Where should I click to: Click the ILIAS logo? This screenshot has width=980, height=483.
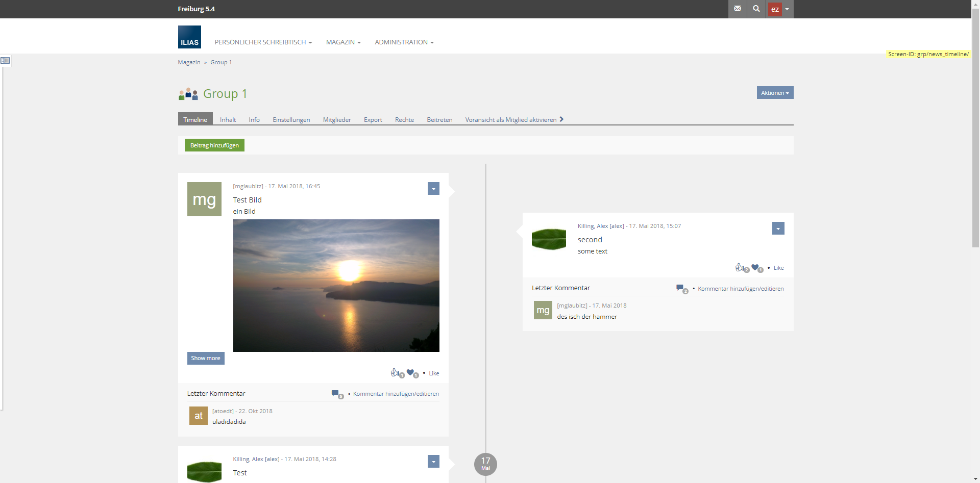point(189,37)
